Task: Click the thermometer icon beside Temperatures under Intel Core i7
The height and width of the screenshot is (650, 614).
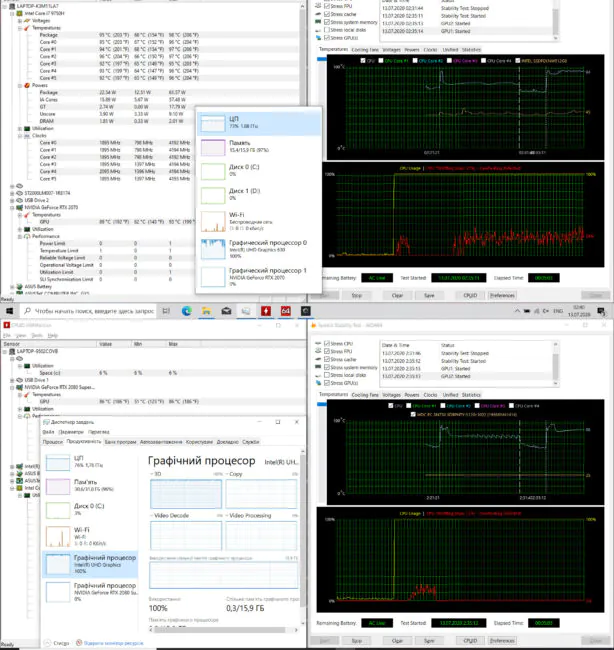Action: point(27,28)
